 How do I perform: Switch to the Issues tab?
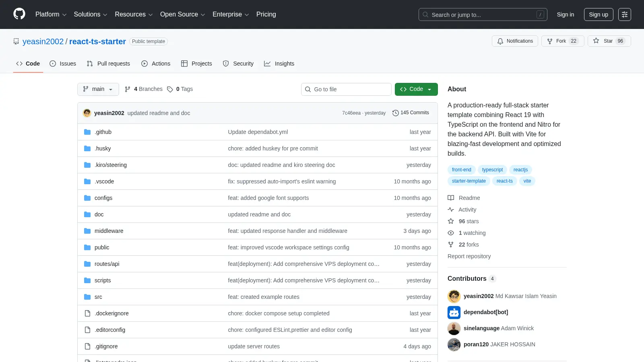tap(63, 64)
